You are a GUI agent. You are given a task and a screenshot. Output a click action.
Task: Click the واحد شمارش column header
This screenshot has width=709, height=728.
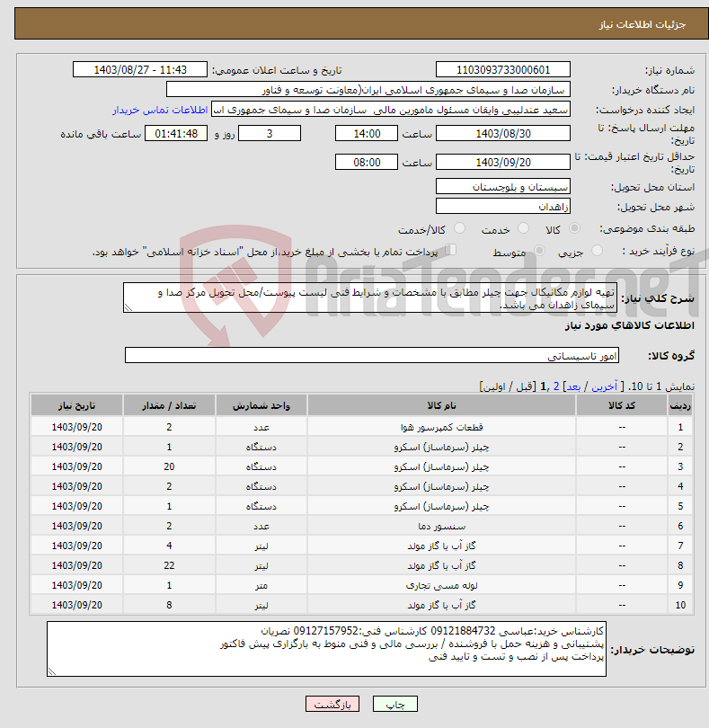[x=261, y=405]
